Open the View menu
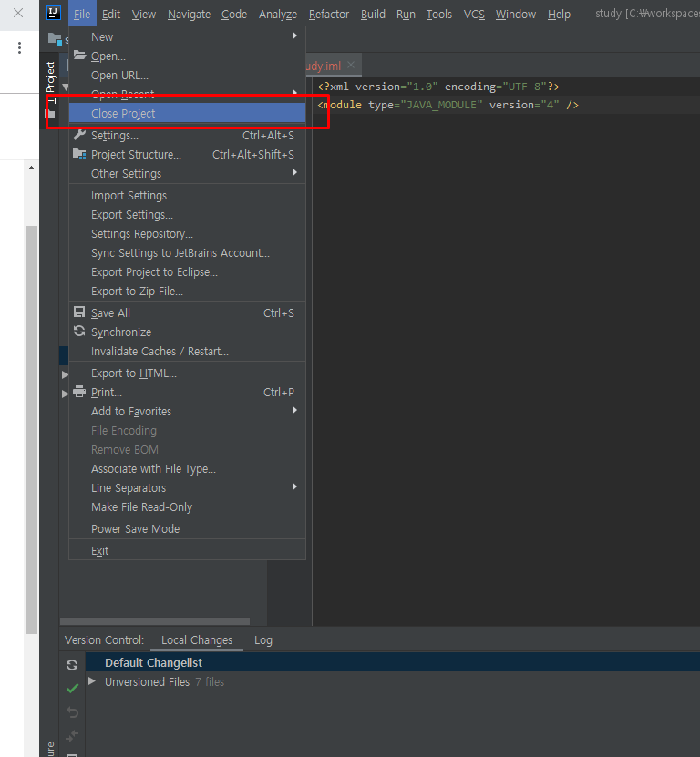This screenshot has height=757, width=700. [144, 14]
